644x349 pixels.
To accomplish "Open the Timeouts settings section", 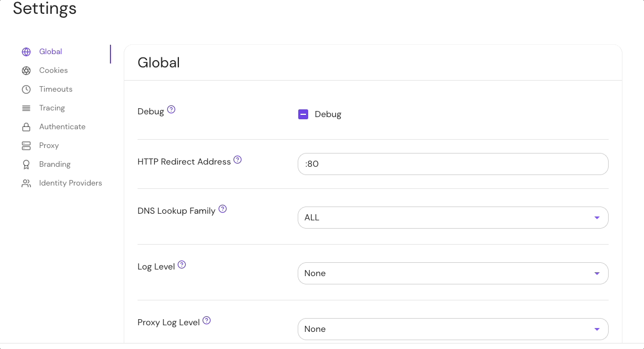I will (56, 89).
